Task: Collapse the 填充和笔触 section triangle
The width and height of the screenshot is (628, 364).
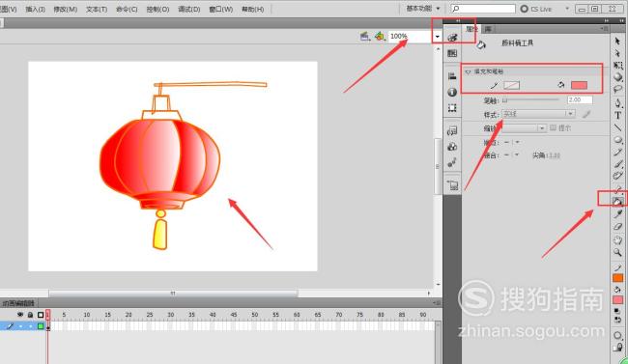Action: click(x=468, y=72)
